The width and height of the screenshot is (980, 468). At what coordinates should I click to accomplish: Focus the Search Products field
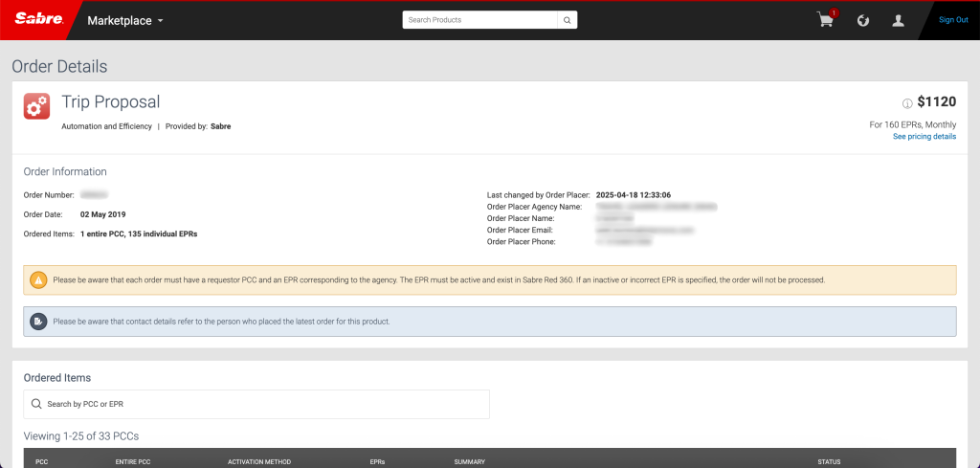tap(480, 20)
